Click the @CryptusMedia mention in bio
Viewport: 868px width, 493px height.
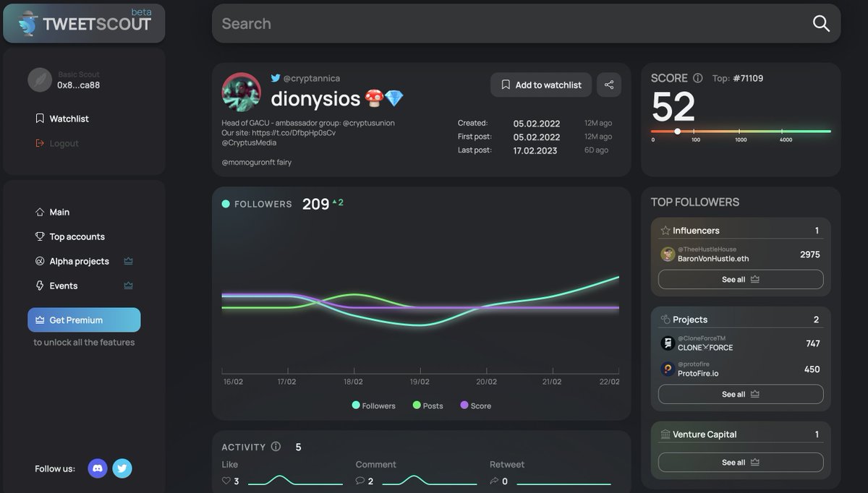[249, 143]
